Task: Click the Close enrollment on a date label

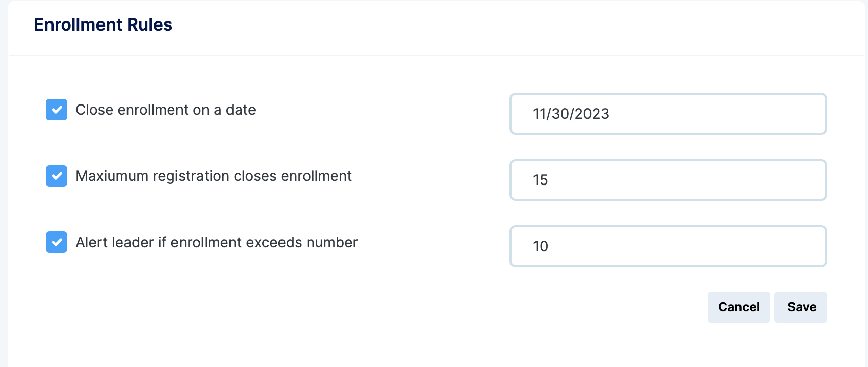Action: pos(166,110)
